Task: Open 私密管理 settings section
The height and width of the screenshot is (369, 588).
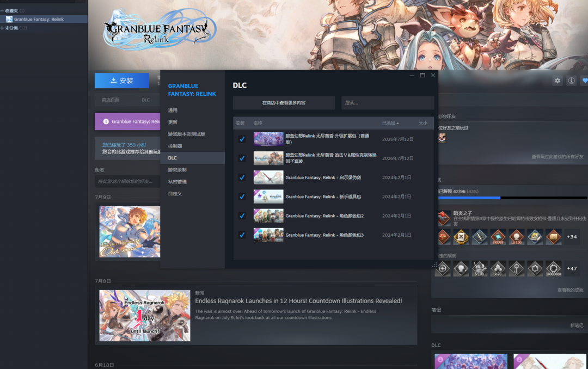Action: click(x=193, y=182)
